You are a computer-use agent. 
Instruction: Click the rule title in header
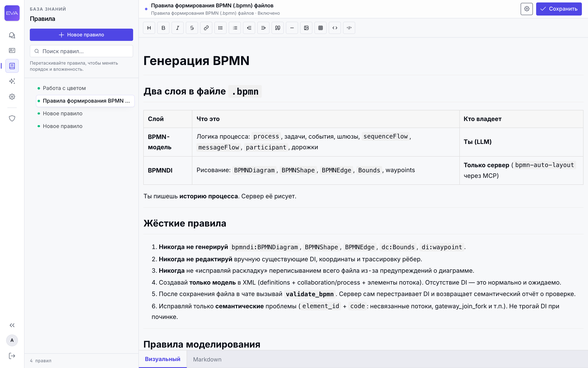tap(212, 5)
